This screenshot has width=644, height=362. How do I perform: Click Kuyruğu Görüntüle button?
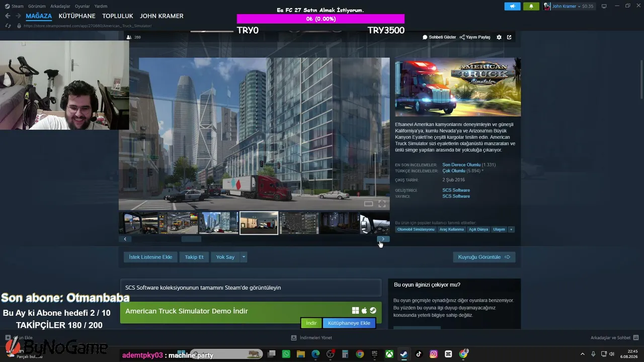click(484, 257)
